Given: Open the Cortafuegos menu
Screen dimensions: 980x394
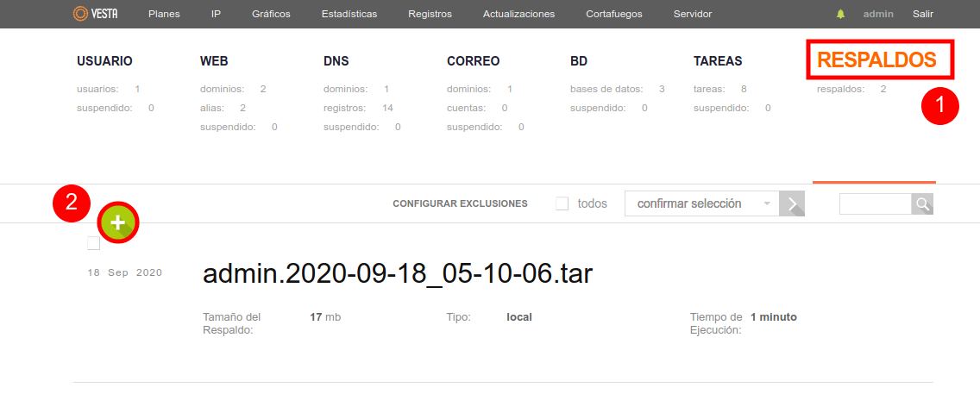Looking at the screenshot, I should (x=614, y=14).
